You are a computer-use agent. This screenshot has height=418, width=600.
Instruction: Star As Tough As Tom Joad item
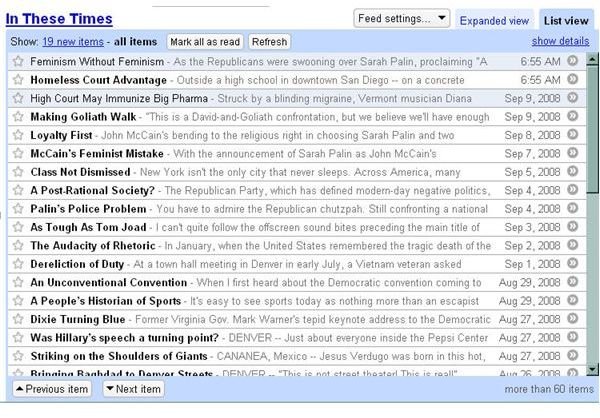point(18,227)
